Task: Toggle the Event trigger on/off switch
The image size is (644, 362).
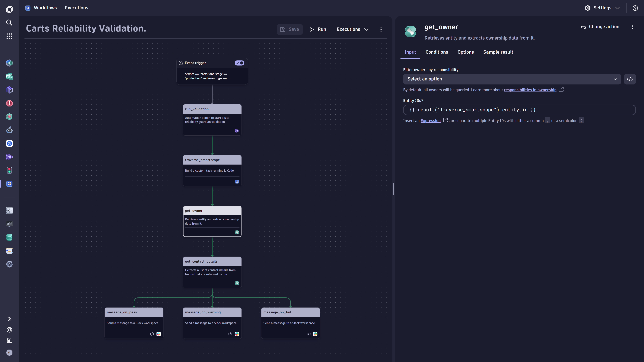Action: [x=239, y=63]
